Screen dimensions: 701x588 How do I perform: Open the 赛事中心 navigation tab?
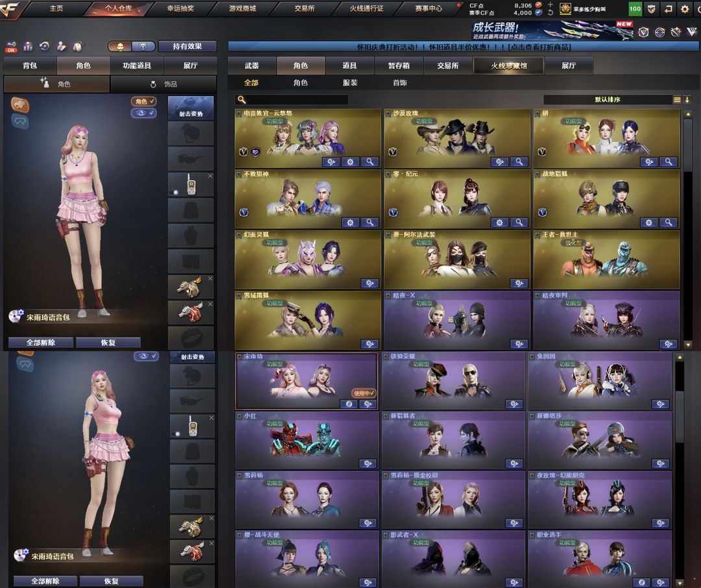click(x=429, y=8)
